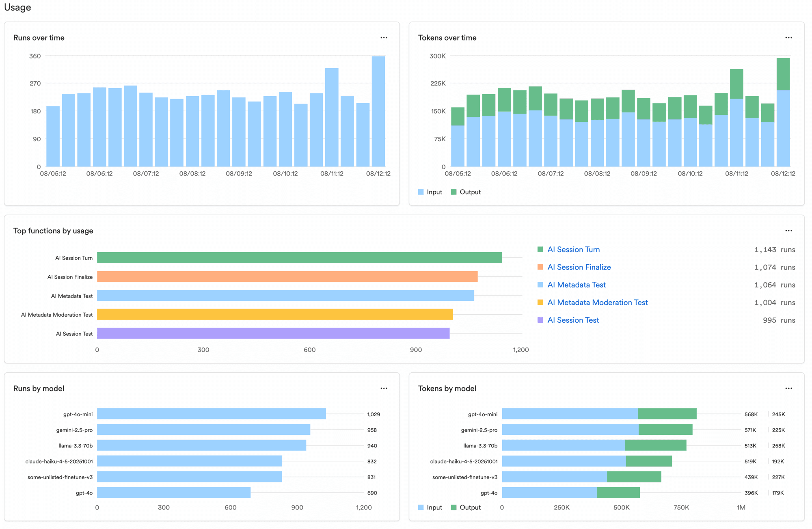812x529 pixels.
Task: Click the "568K" input tokens value
Action: [751, 414]
